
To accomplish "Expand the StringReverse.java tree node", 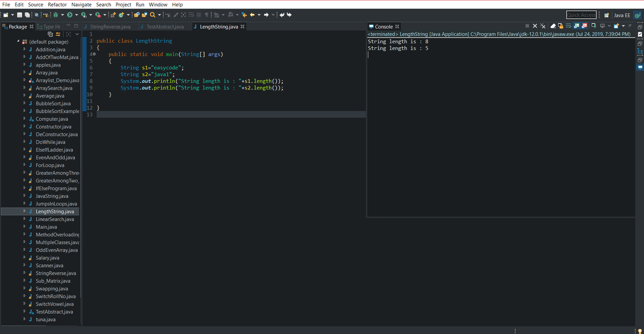I will tap(24, 273).
